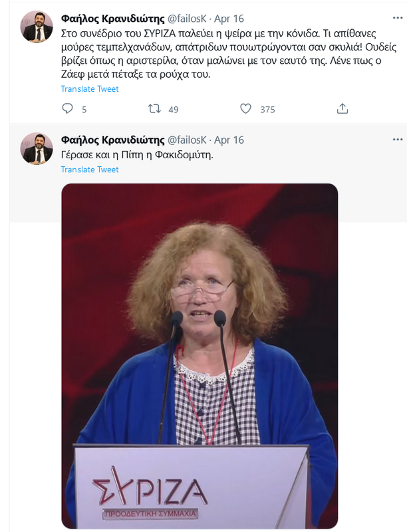
Task: Like the first tweet with the heart icon
Action: click(245, 109)
